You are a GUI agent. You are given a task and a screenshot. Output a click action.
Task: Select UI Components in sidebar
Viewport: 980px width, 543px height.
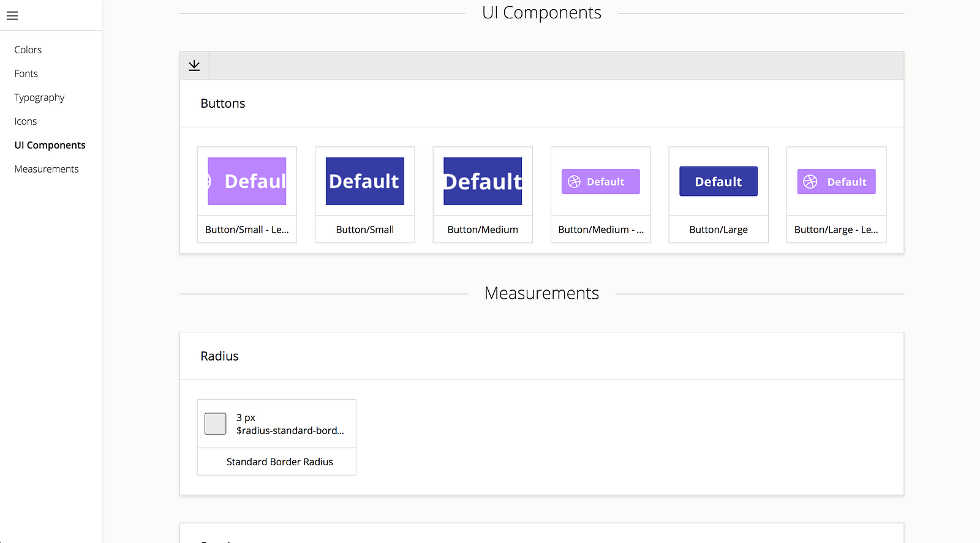50,145
